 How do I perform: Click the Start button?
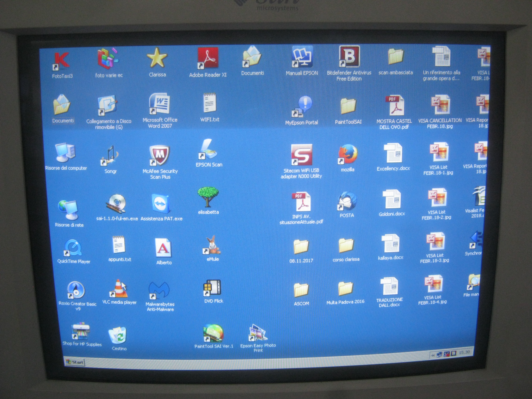pyautogui.click(x=75, y=362)
